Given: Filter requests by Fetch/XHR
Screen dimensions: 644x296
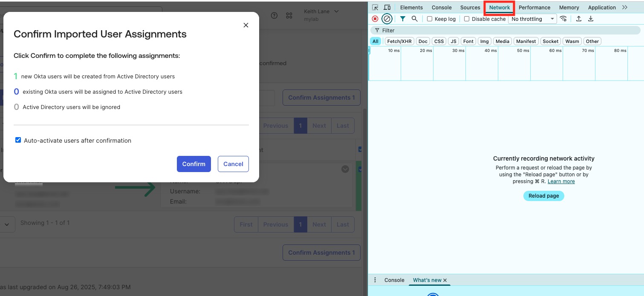Looking at the screenshot, I should (399, 41).
